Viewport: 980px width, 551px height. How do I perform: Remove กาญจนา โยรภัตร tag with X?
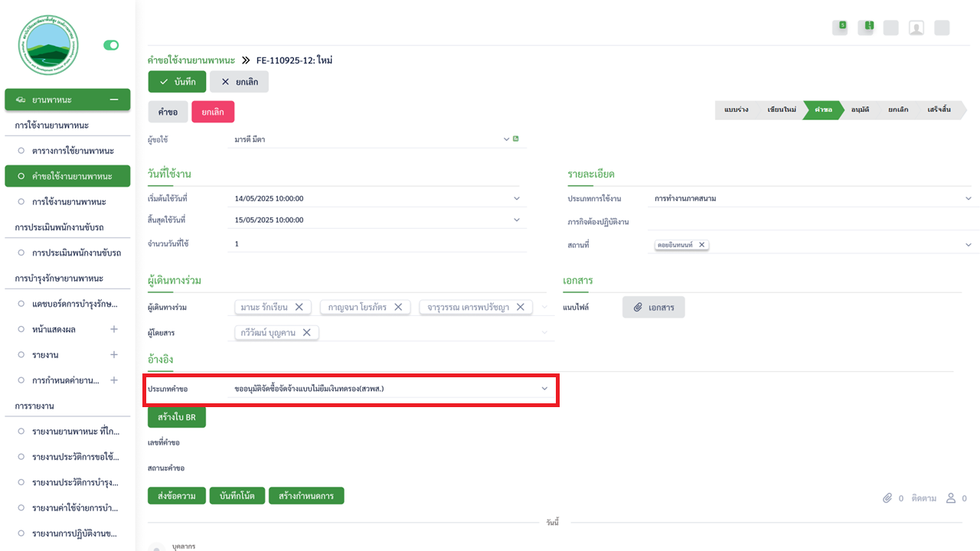[x=397, y=307]
